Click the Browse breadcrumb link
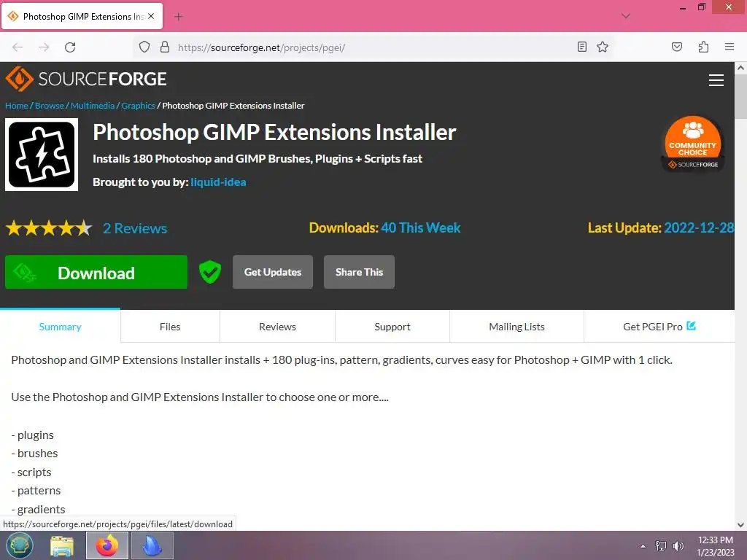This screenshot has height=560, width=747. [x=50, y=106]
